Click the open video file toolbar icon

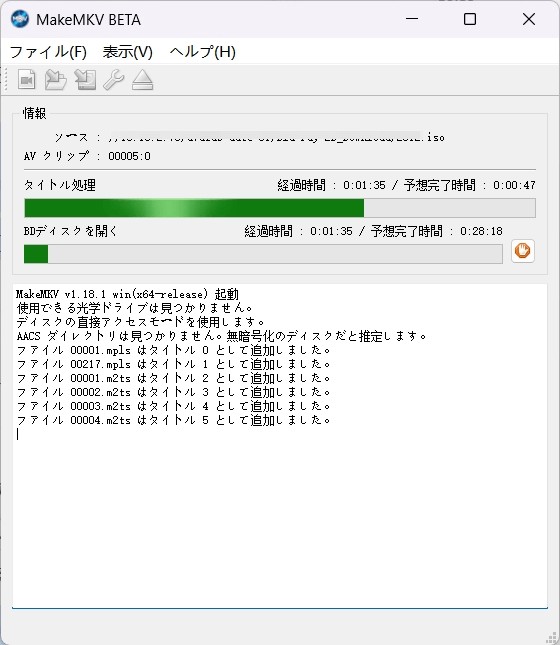pyautogui.click(x=27, y=80)
